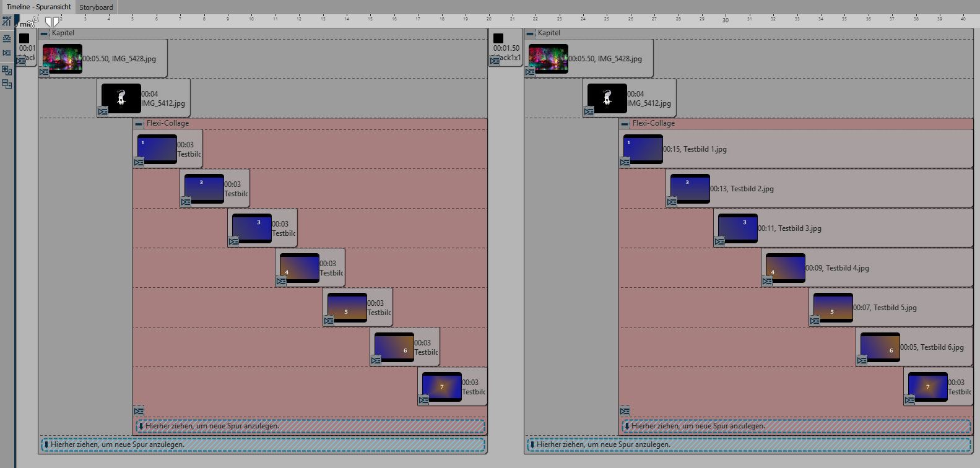The width and height of the screenshot is (980, 468).
Task: Click the collapse-all tracks minus icon
Action: coord(7,84)
